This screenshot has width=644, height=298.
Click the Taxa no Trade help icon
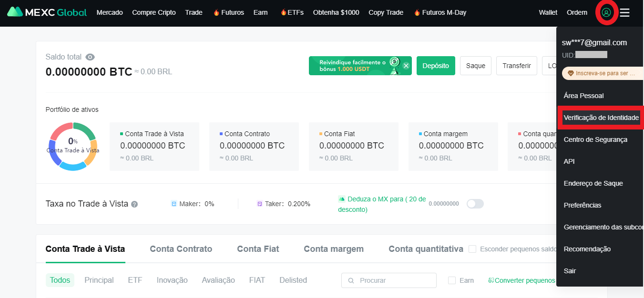(134, 204)
